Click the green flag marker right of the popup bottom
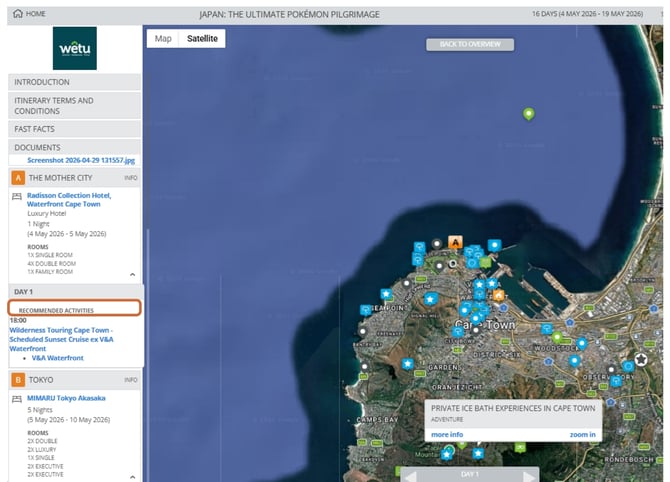The image size is (670, 482). pyautogui.click(x=520, y=447)
